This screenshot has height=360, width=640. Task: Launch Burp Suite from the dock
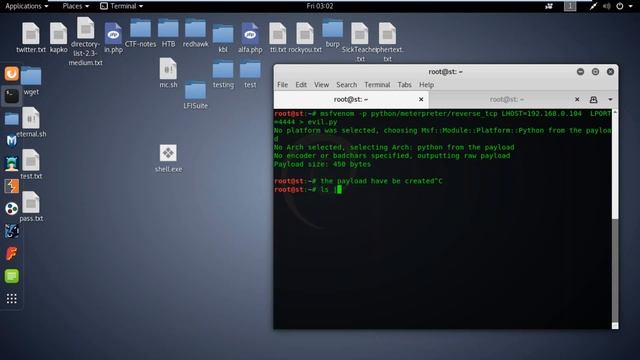[11, 186]
